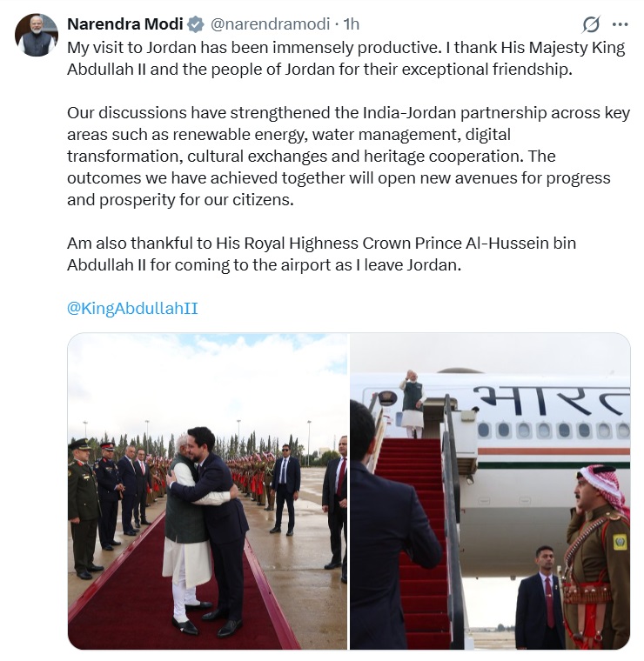The height and width of the screenshot is (661, 644).
Task: Click the man in suit near stairs bottom
Action: 540,598
